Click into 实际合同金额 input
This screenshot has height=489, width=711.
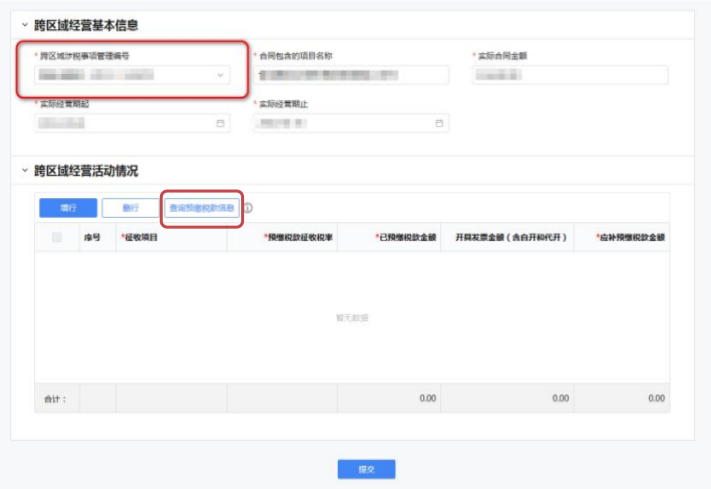[x=569, y=75]
